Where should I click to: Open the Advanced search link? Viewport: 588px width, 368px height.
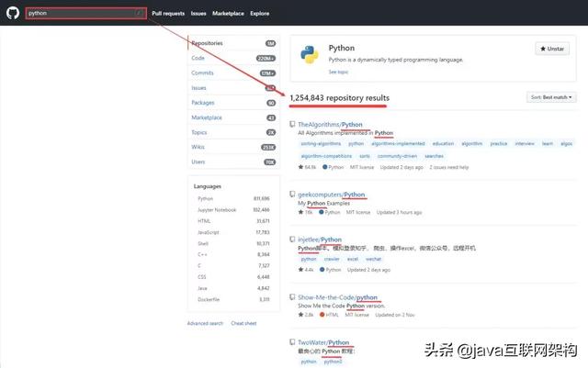click(205, 323)
